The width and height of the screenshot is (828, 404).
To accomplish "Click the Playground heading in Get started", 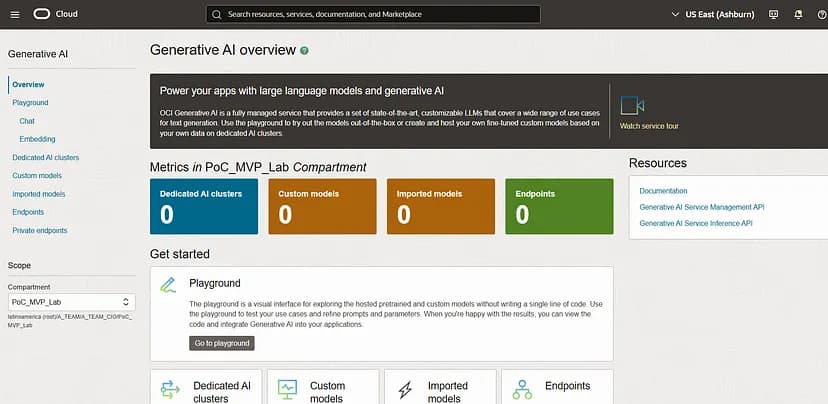I will 215,283.
